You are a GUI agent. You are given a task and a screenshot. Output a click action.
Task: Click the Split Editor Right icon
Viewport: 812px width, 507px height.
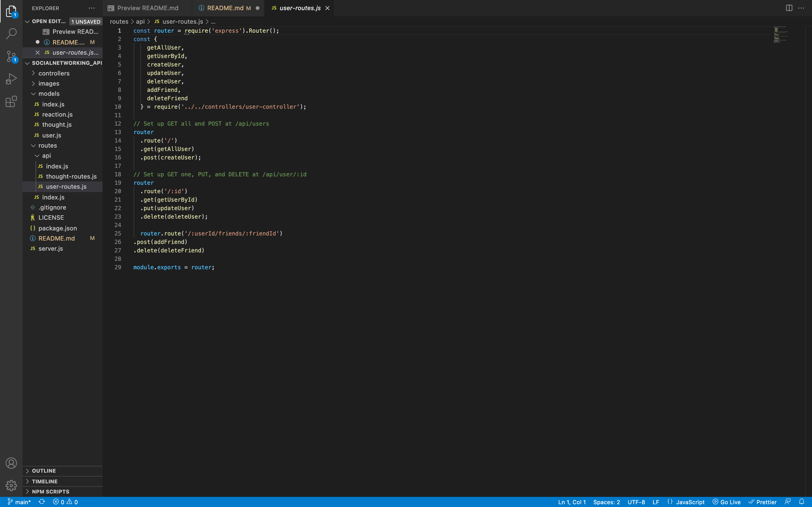pyautogui.click(x=789, y=8)
